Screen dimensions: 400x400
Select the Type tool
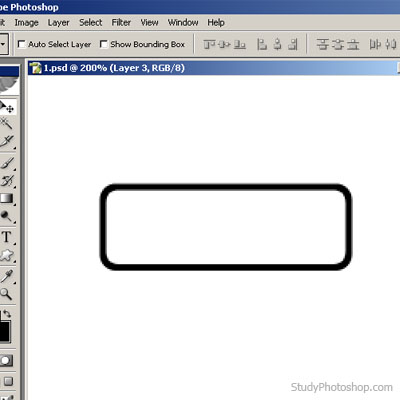point(7,237)
